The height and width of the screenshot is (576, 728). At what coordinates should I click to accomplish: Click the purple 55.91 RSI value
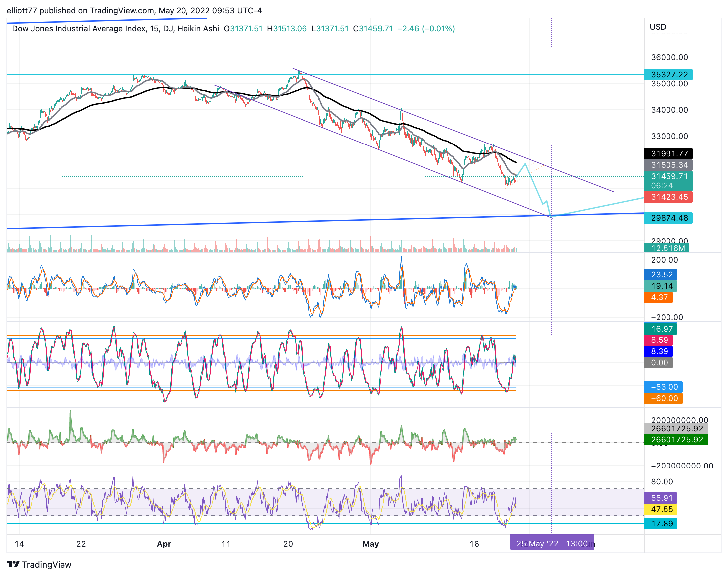coord(661,498)
